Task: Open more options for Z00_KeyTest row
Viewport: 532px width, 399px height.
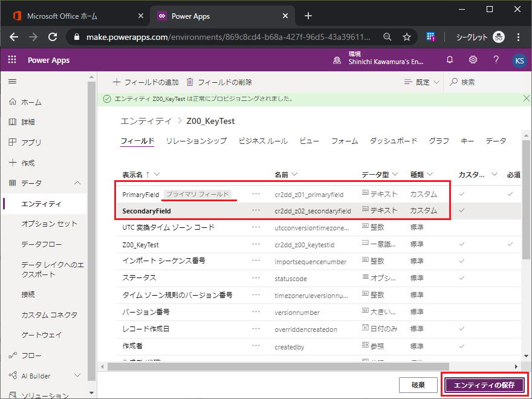Action: [256, 244]
